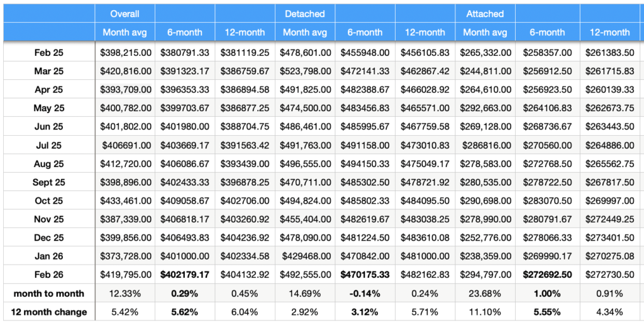Select the Attached group header cell

(485, 13)
